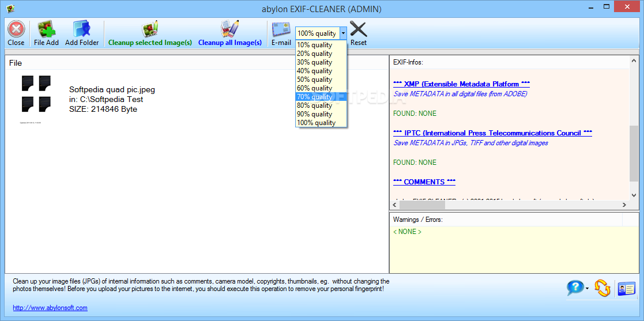Click FOUND: NONE under the XMP section
The height and width of the screenshot is (321, 644).
click(x=415, y=114)
